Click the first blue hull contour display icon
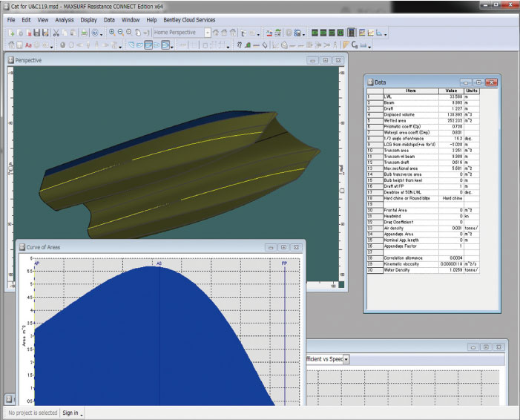This screenshot has height=420, width=520. (x=131, y=45)
